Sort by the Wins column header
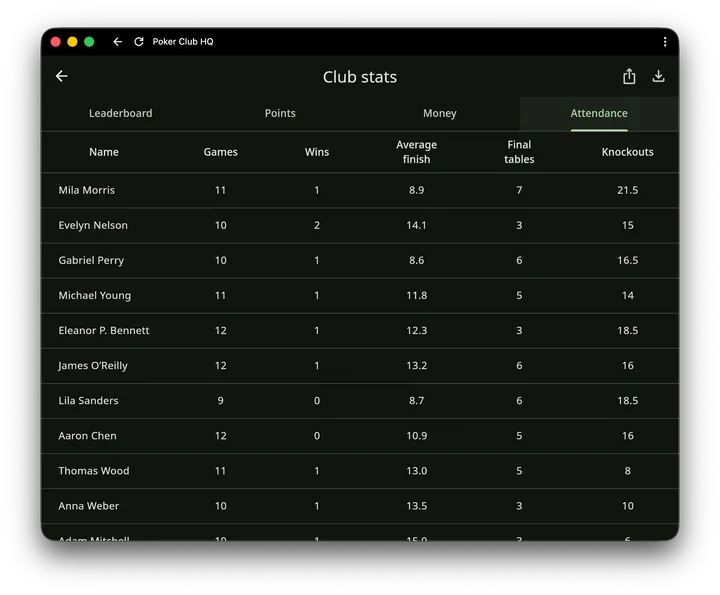 (x=317, y=152)
